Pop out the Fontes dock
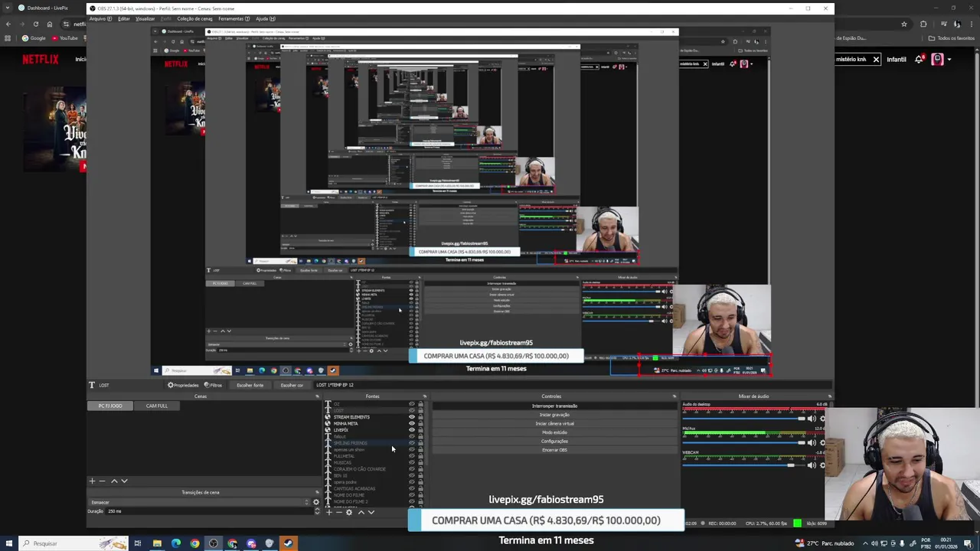 [424, 396]
